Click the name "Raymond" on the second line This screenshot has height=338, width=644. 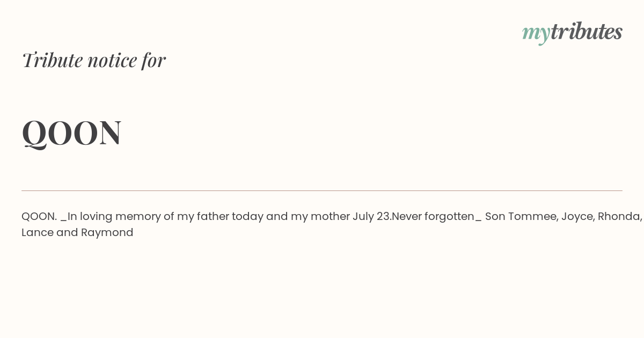[x=107, y=233]
